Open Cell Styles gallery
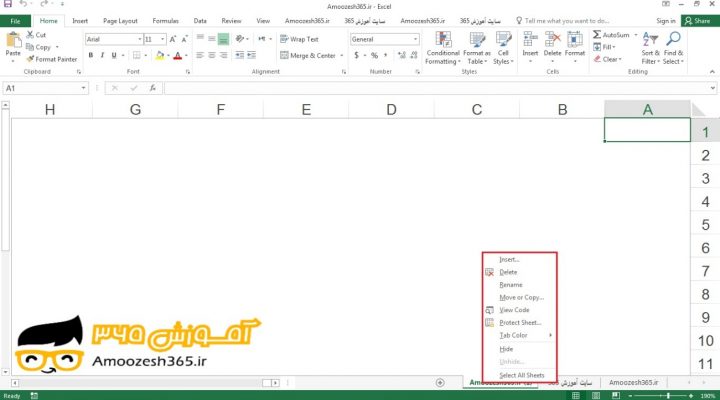 [503, 48]
